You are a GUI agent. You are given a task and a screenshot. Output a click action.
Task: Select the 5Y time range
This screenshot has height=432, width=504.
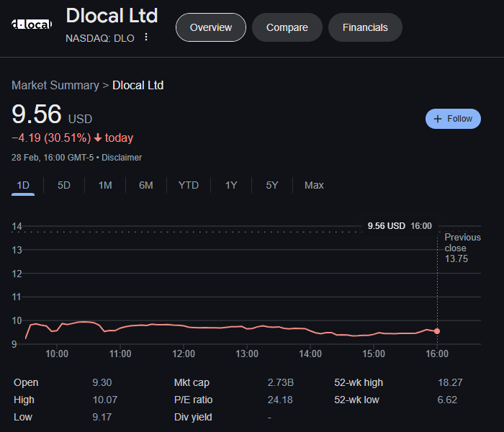click(x=272, y=186)
